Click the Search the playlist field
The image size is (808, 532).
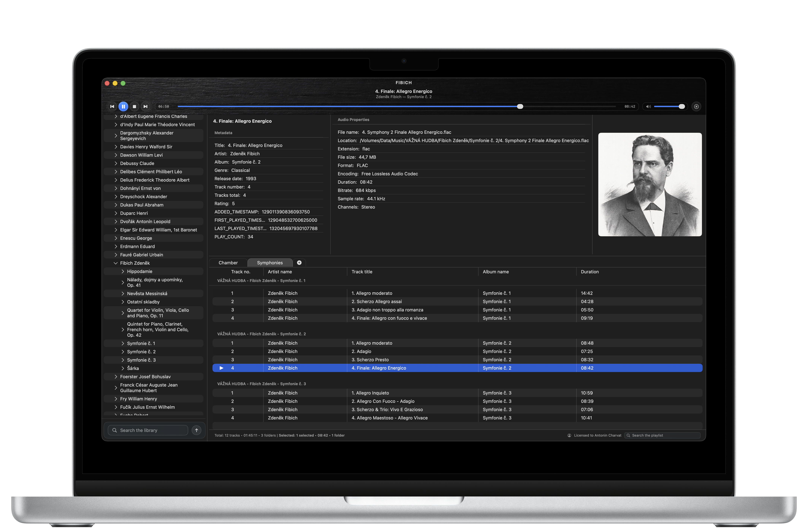coord(662,435)
